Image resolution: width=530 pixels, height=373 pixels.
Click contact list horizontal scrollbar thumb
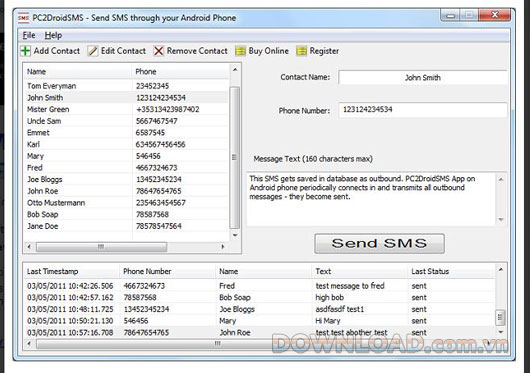tap(101, 247)
